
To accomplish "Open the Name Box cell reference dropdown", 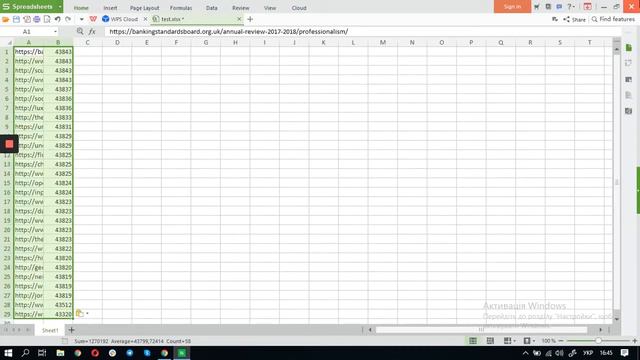I will pyautogui.click(x=55, y=31).
